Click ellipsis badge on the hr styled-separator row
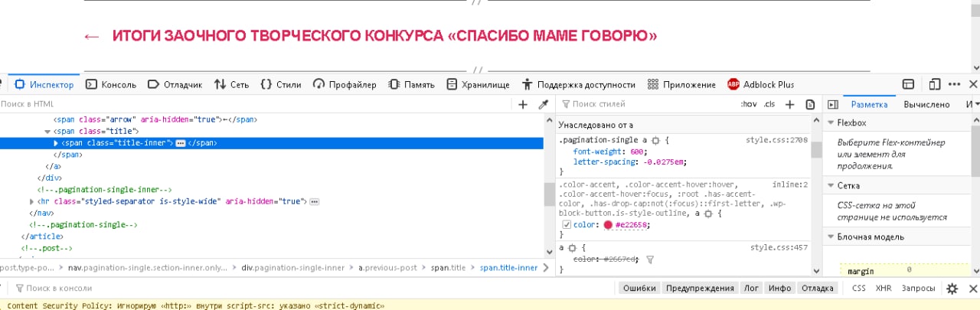 click(x=314, y=201)
